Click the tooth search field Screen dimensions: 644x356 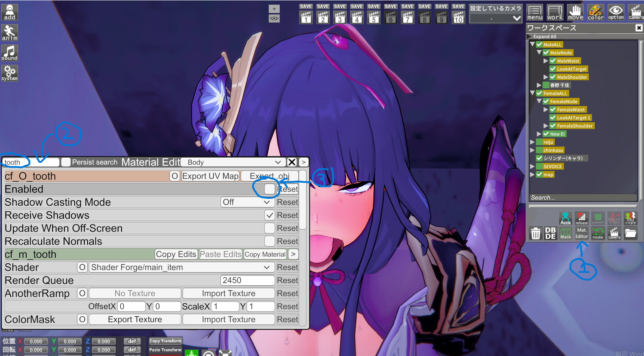pyautogui.click(x=30, y=162)
